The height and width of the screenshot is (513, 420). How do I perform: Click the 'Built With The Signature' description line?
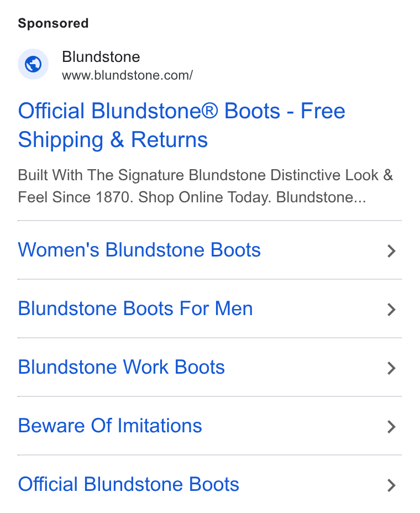[x=206, y=175]
